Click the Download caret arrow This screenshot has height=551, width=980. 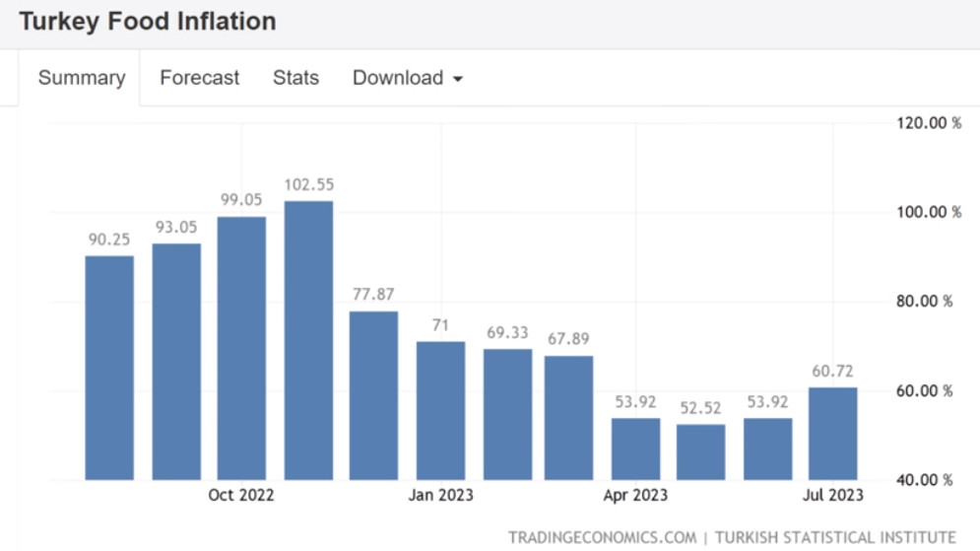[458, 80]
